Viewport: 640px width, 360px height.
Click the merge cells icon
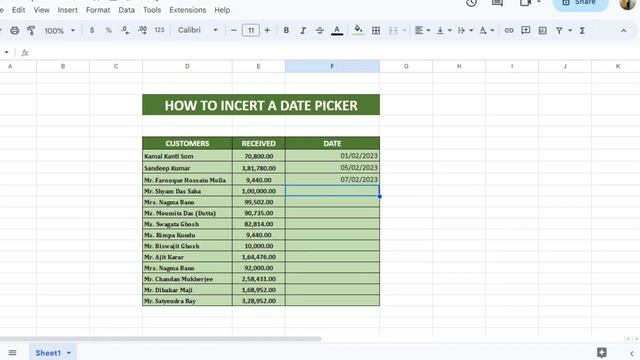click(393, 31)
